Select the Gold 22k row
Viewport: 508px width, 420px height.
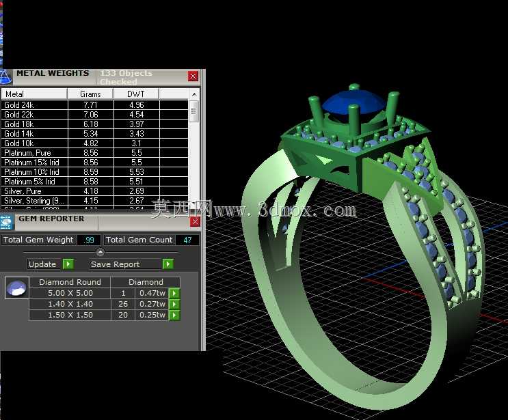coord(94,115)
